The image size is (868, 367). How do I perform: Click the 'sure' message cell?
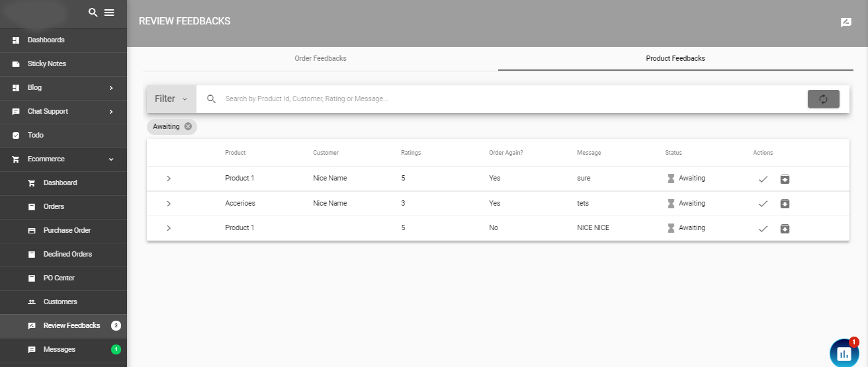point(584,179)
